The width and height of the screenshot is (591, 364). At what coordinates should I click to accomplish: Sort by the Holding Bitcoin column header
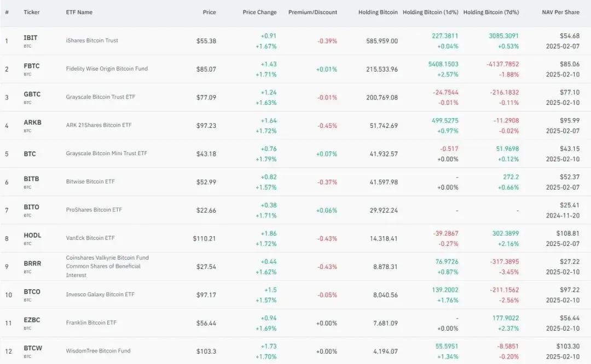378,12
